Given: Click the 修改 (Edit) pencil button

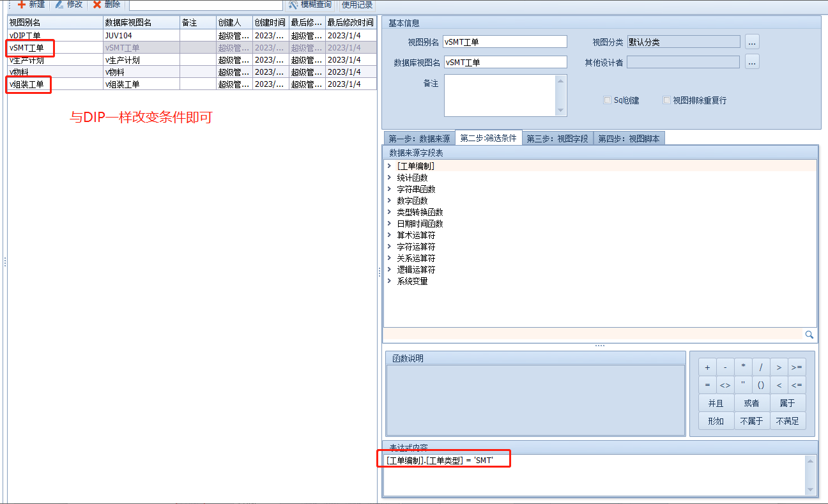Looking at the screenshot, I should click(69, 4).
